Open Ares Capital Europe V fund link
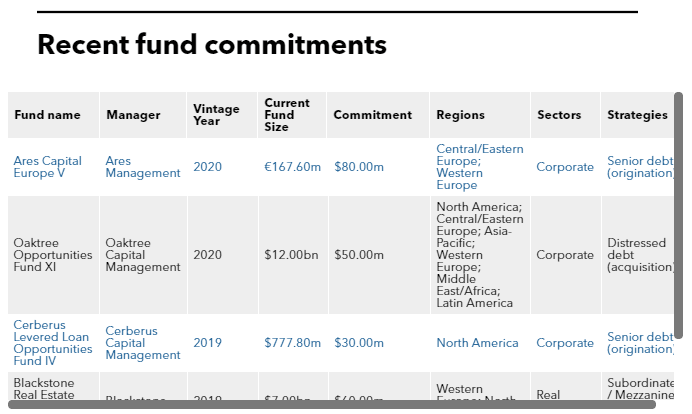The height and width of the screenshot is (414, 692). (48, 167)
